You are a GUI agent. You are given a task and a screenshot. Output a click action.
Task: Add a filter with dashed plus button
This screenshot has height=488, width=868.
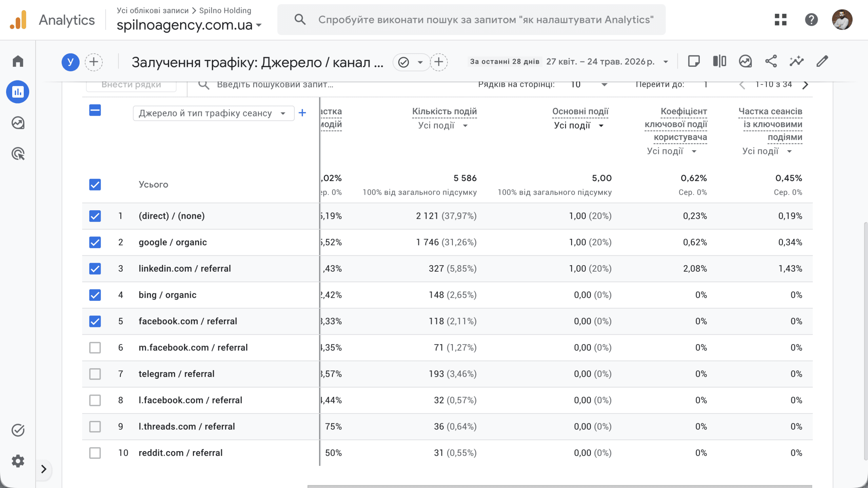(x=439, y=62)
